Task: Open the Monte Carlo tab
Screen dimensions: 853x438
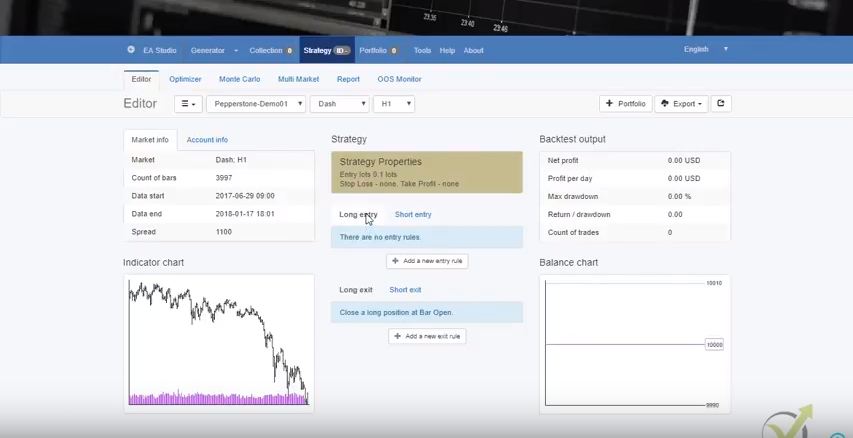Action: [x=239, y=79]
